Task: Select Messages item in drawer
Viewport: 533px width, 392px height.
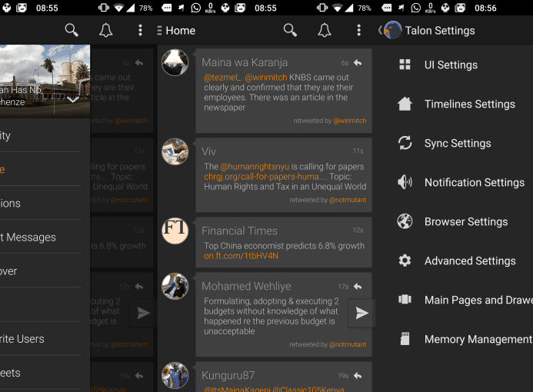Action: [40, 237]
